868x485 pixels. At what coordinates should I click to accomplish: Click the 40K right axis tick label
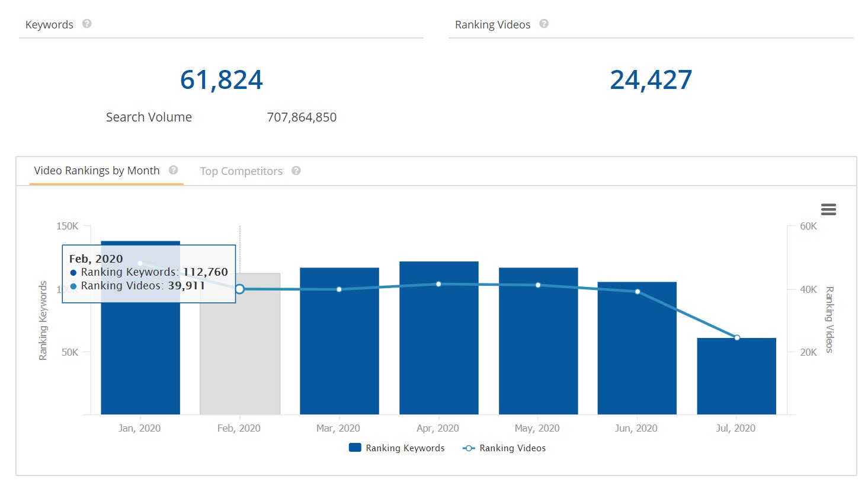(808, 289)
